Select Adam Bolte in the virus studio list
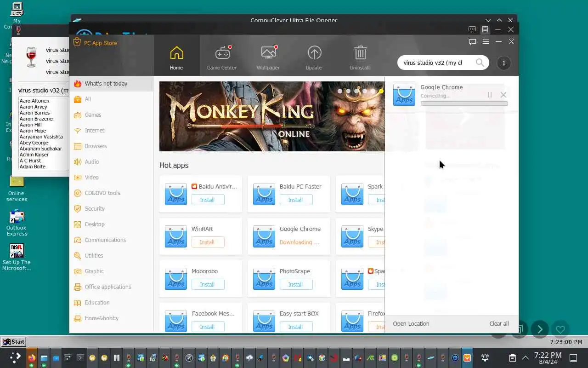 click(x=33, y=167)
